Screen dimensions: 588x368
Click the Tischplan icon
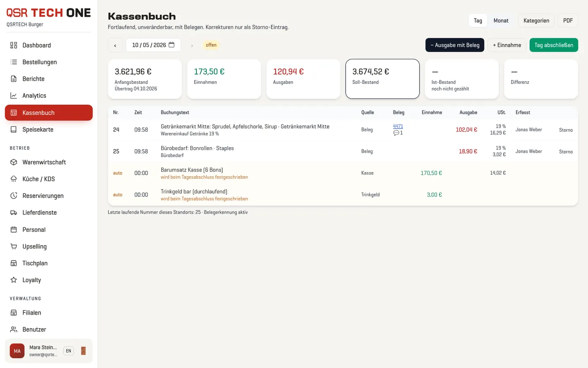point(14,263)
